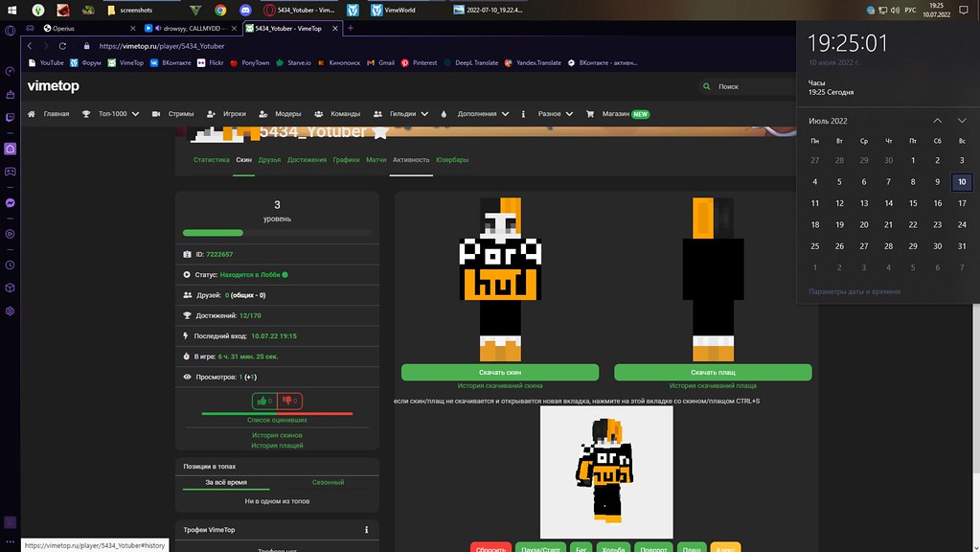Open the Достижения profile tab

coord(307,160)
